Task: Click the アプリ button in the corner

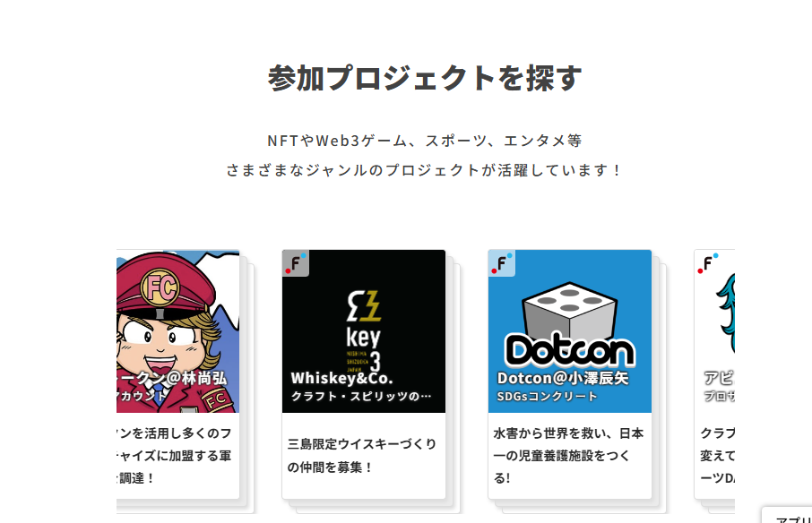Action: coord(787,516)
